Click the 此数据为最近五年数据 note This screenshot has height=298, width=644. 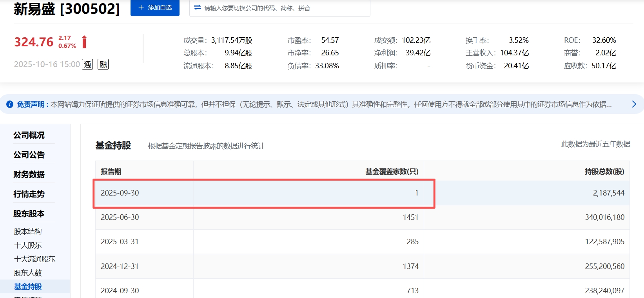(x=596, y=144)
